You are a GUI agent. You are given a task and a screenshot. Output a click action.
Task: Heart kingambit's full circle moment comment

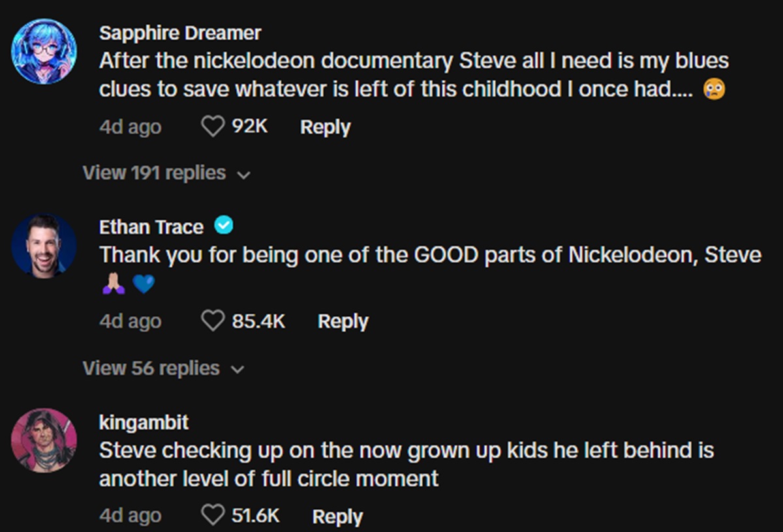[x=212, y=516]
